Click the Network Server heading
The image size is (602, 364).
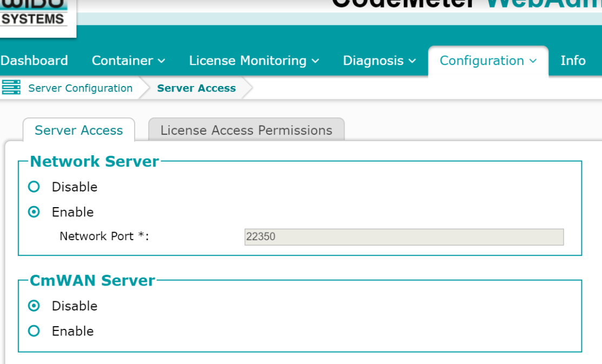click(x=95, y=161)
